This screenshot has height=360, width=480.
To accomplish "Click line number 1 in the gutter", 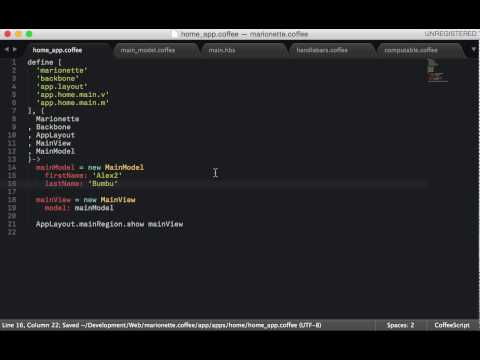I will [14, 62].
